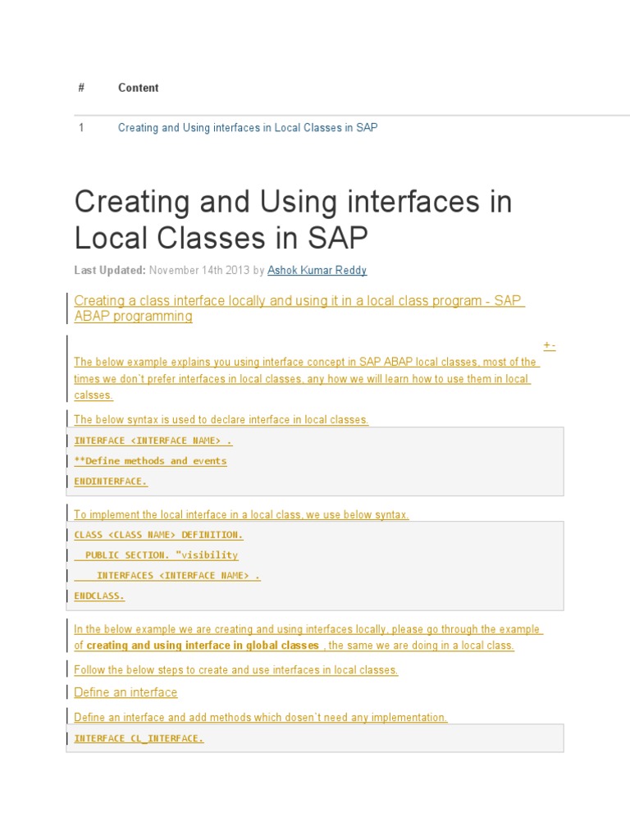Click the row number 1 in the table
Image resolution: width=630 pixels, height=840 pixels.
point(81,128)
